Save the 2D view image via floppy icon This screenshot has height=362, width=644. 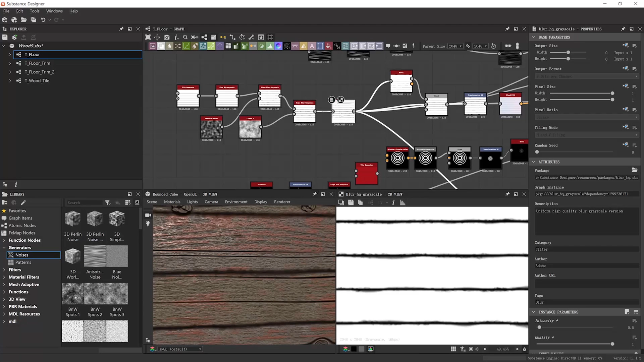point(351,203)
